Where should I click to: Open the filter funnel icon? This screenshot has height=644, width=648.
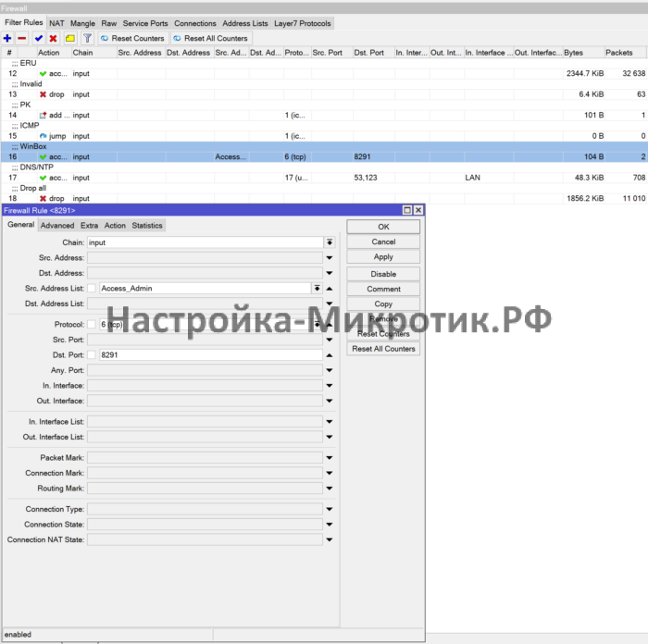tap(87, 39)
